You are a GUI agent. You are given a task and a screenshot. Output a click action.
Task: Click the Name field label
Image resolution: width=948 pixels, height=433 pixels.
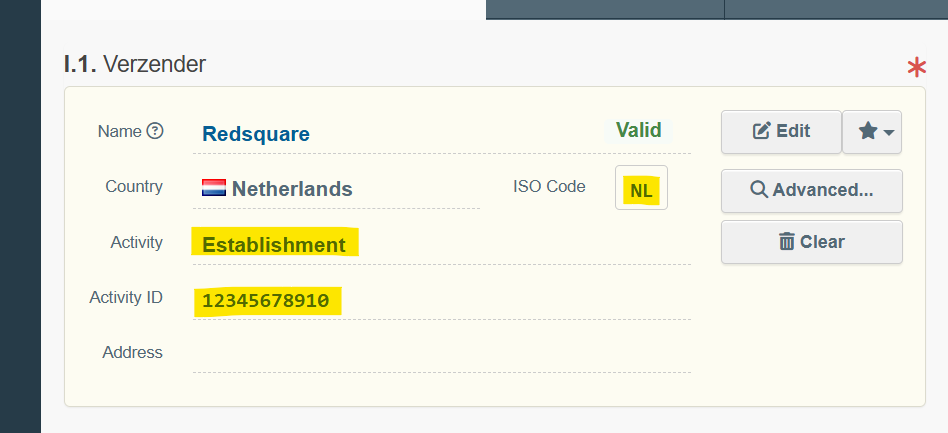[x=119, y=131]
